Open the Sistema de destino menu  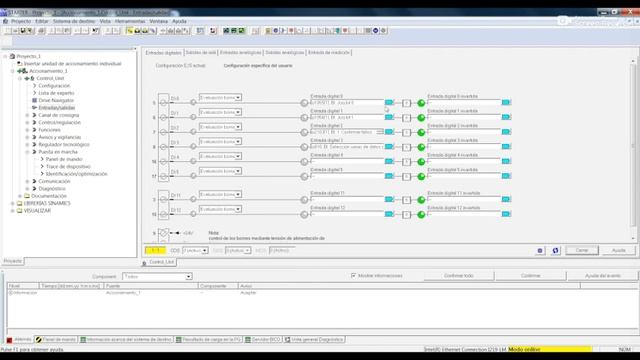coord(74,21)
